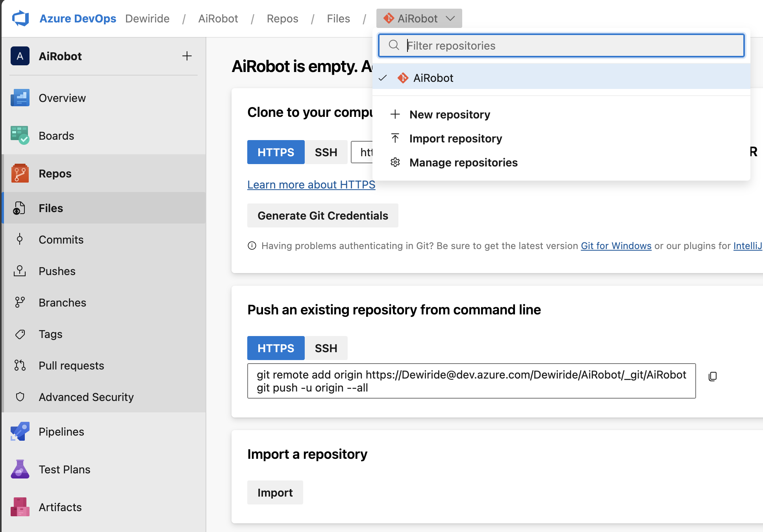Image resolution: width=763 pixels, height=532 pixels.
Task: Create new project with the plus icon
Action: point(187,56)
